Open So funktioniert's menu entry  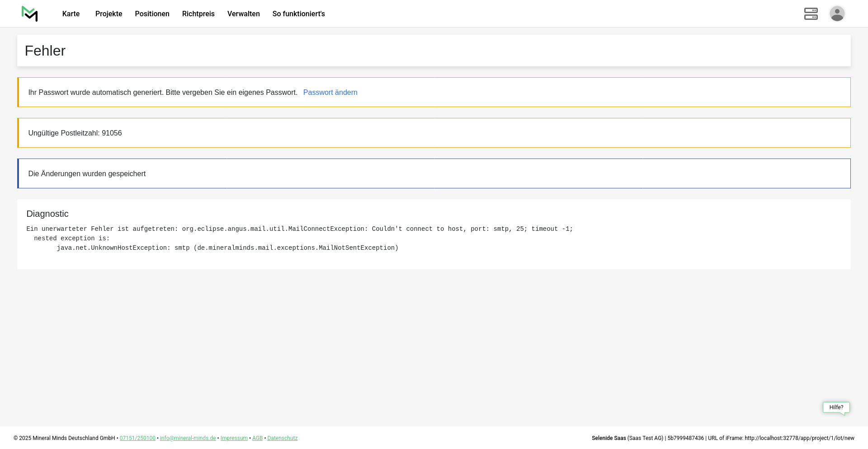click(x=298, y=14)
